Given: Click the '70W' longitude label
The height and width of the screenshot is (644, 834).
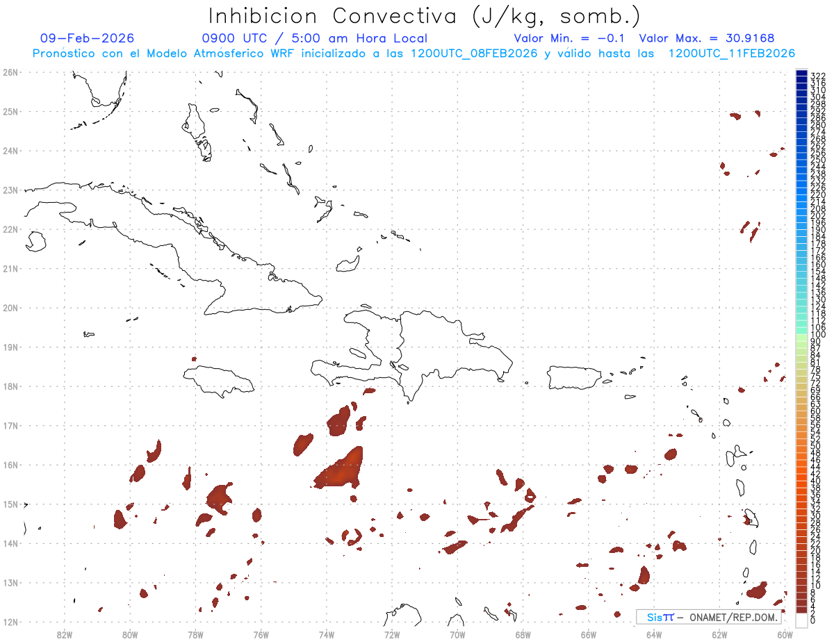Looking at the screenshot, I should (x=457, y=634).
